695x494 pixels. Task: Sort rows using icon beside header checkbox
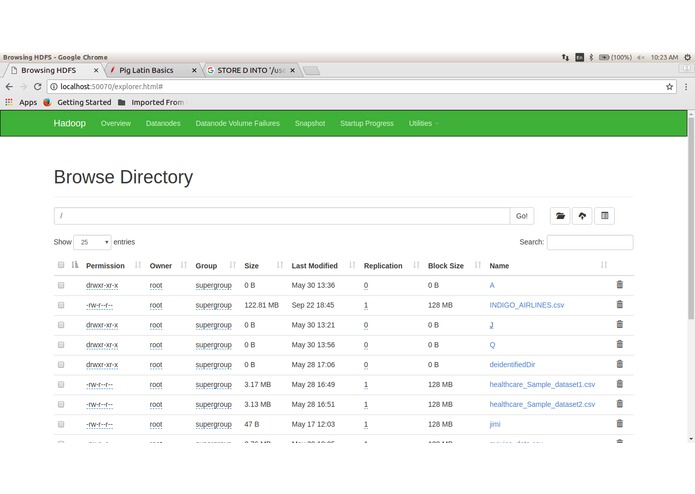75,265
